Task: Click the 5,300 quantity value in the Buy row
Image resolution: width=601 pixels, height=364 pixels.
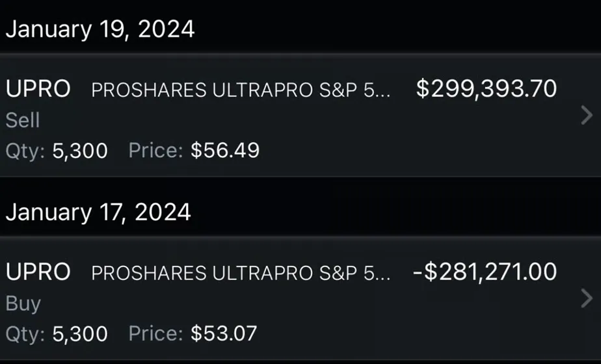Action: pyautogui.click(x=80, y=334)
